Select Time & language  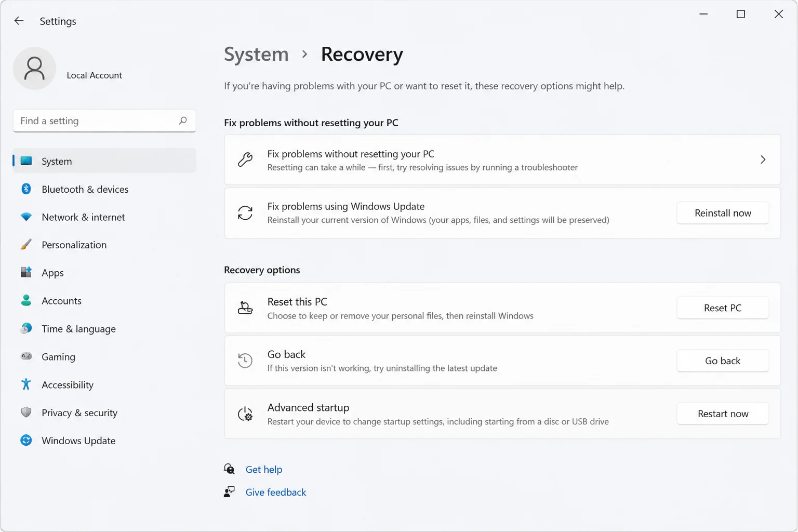(104, 329)
